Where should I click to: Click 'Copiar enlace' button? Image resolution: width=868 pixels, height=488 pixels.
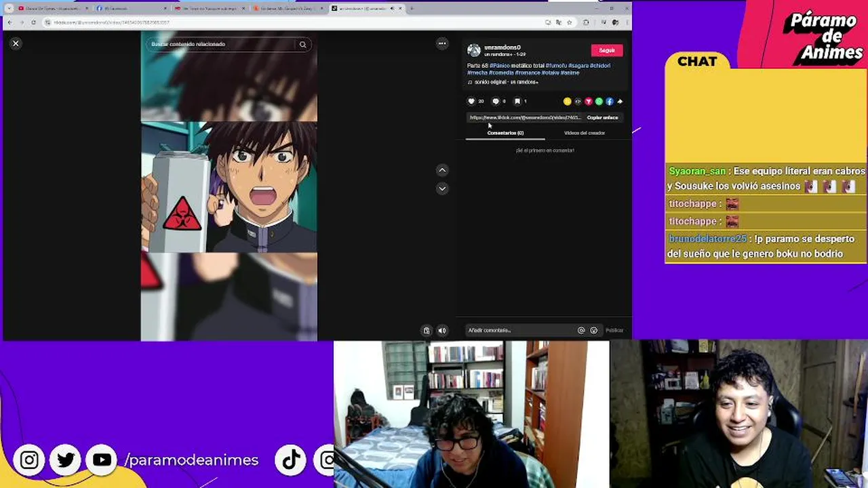pyautogui.click(x=602, y=117)
